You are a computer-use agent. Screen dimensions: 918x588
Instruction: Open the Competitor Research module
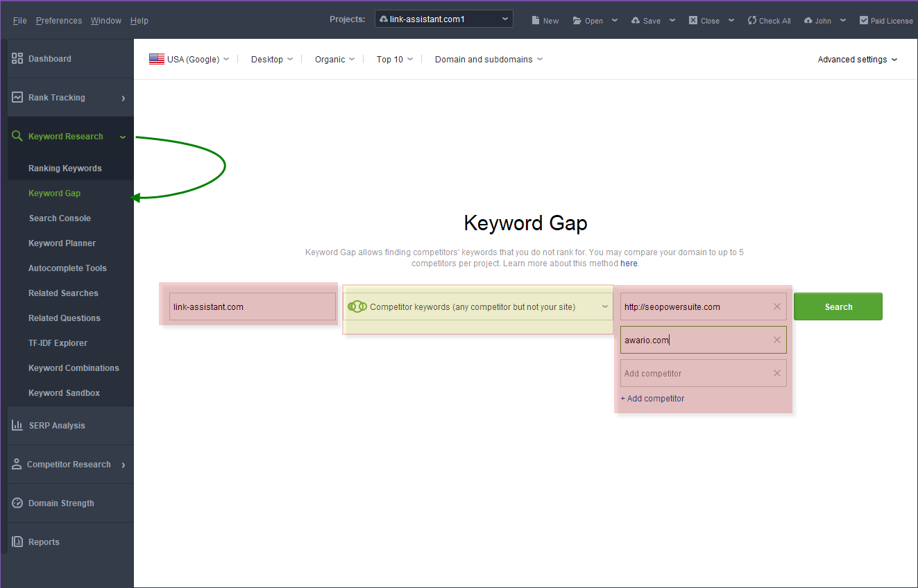(69, 464)
